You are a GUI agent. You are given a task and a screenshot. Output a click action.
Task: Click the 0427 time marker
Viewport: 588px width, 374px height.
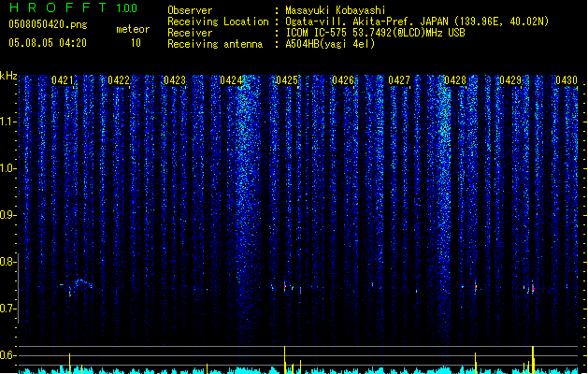pyautogui.click(x=399, y=80)
